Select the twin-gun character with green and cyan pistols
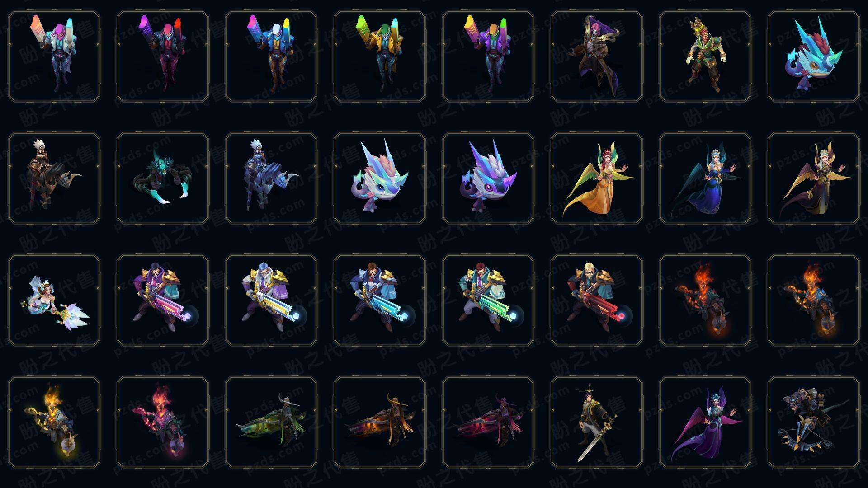The height and width of the screenshot is (488, 868). pyautogui.click(x=379, y=56)
